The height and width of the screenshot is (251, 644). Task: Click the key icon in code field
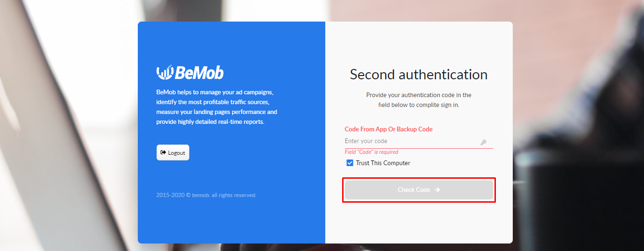(483, 142)
